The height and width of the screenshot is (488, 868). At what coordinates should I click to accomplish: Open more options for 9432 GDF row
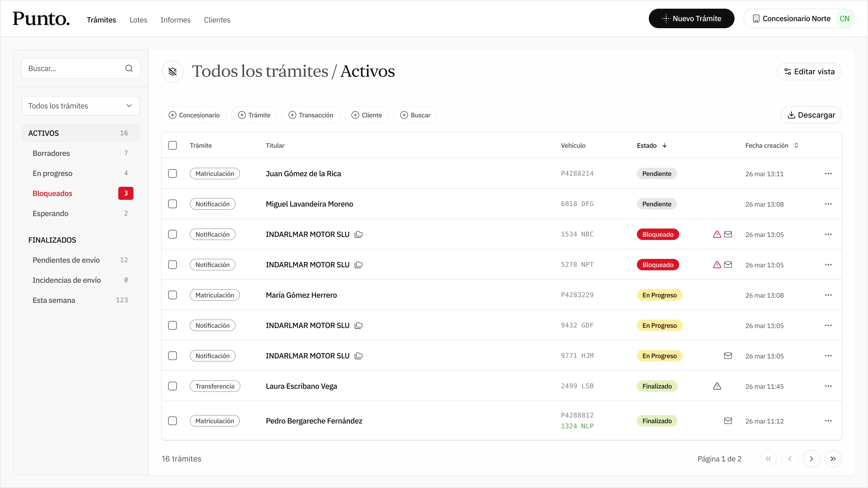(x=828, y=325)
